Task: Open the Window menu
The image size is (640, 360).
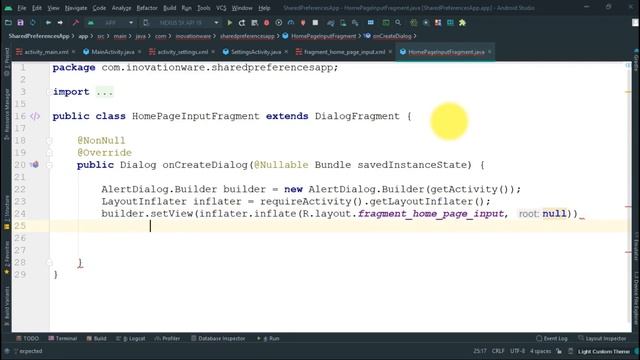Action: click(x=242, y=8)
